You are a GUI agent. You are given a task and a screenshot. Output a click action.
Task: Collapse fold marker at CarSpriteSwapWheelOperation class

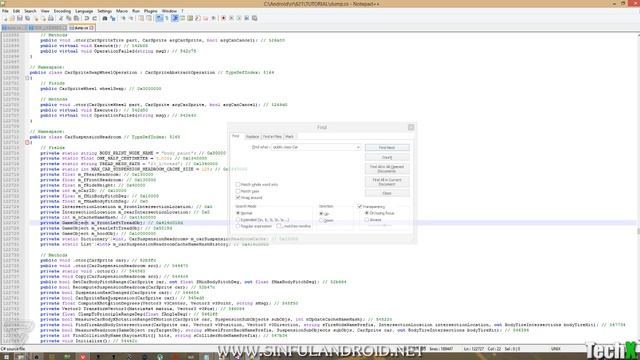[27, 78]
